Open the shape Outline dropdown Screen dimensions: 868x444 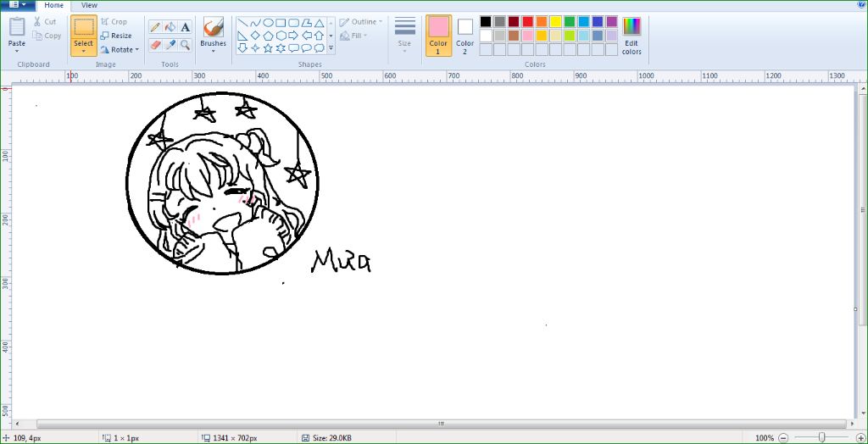pos(361,21)
